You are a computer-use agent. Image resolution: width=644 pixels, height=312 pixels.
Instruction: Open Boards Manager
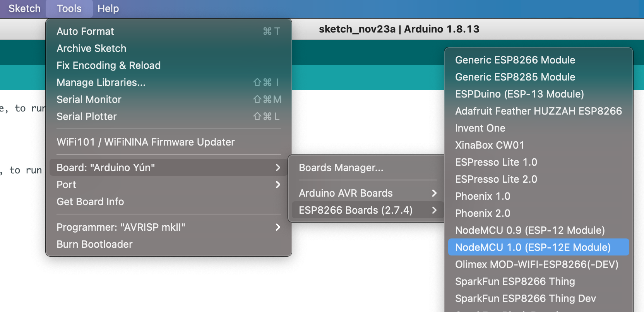pos(341,168)
